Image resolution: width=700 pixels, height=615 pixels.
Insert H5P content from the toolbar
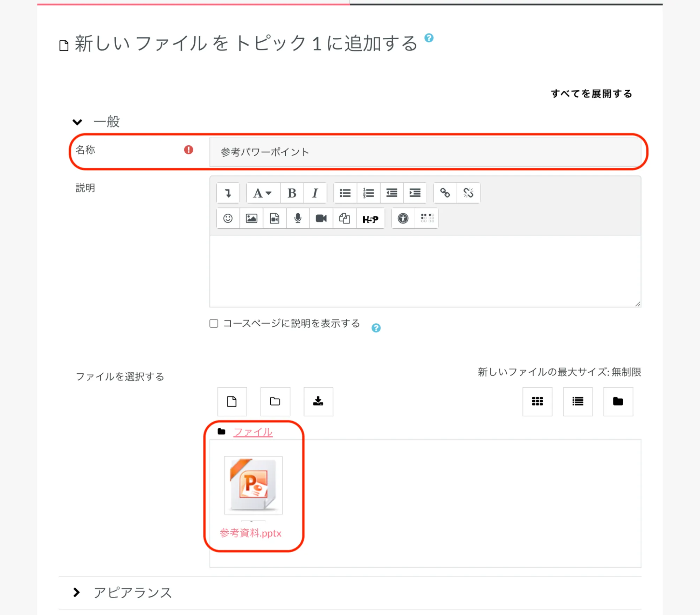(x=370, y=219)
